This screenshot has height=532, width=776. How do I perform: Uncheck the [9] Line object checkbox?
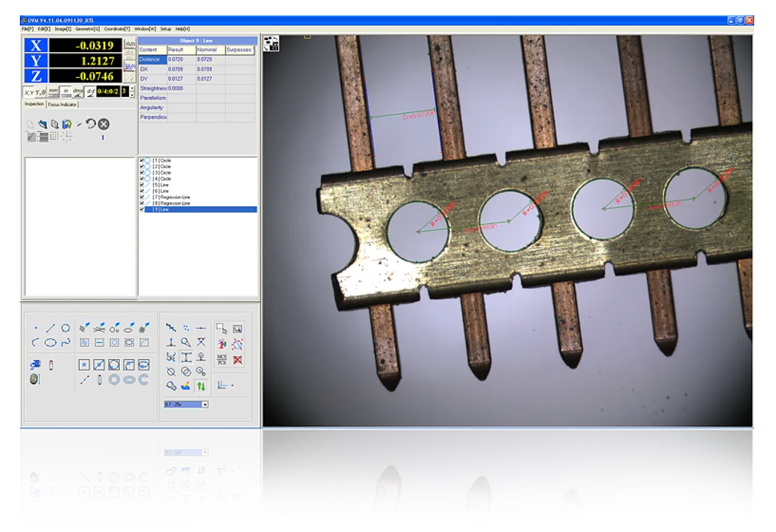tap(142, 209)
